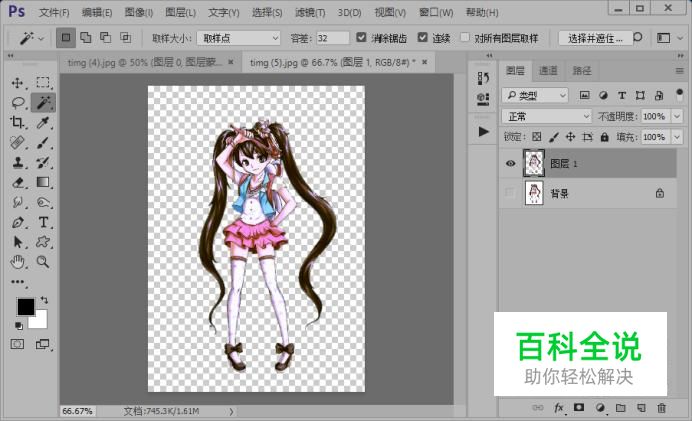The image size is (692, 421).
Task: Toggle the 连续 contiguous checkbox
Action: point(422,38)
